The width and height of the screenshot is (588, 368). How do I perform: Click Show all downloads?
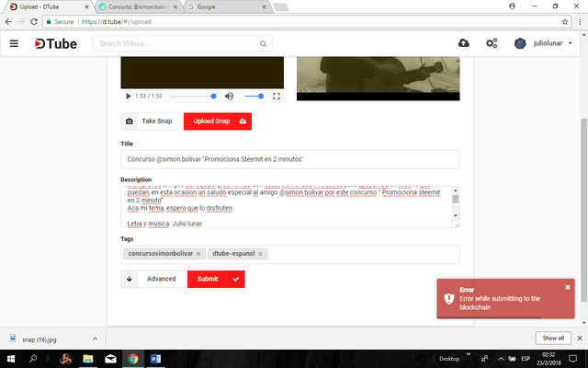tap(553, 338)
